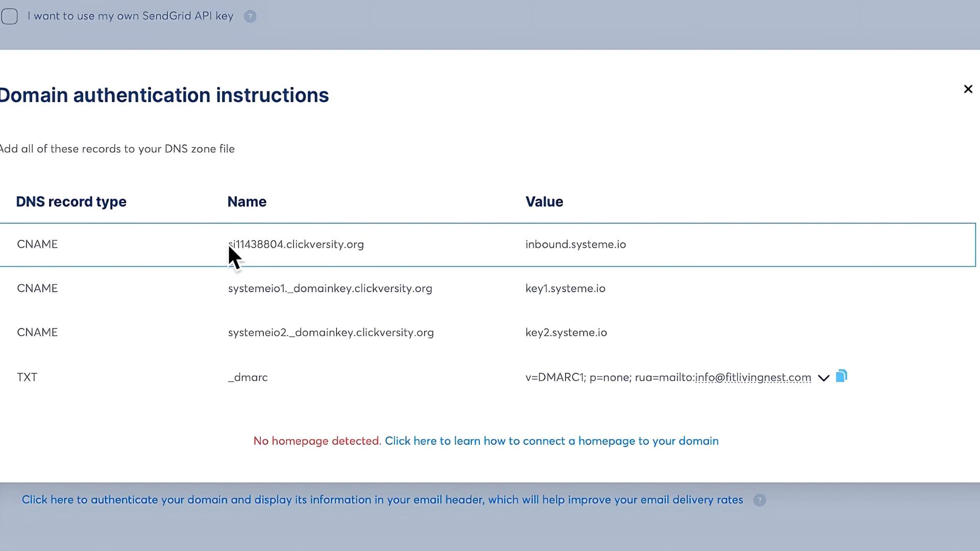Select the key2.systeme.io value
The height and width of the screenshot is (551, 980).
coord(566,333)
